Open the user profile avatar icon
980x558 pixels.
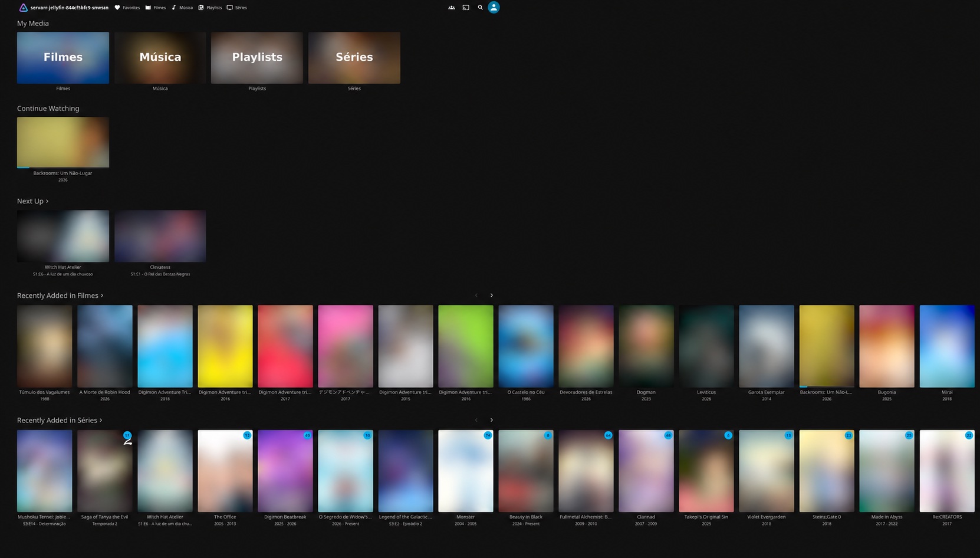coord(494,7)
